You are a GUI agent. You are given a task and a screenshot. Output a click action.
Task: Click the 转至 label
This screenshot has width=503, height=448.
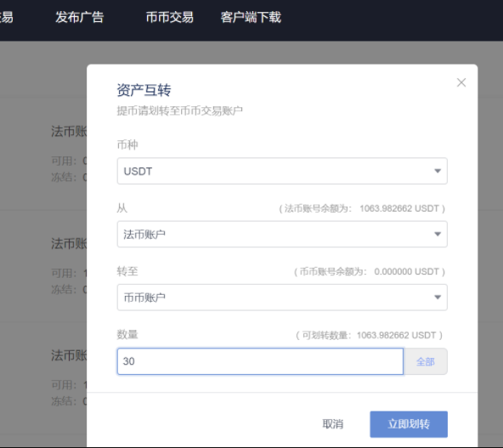127,271
